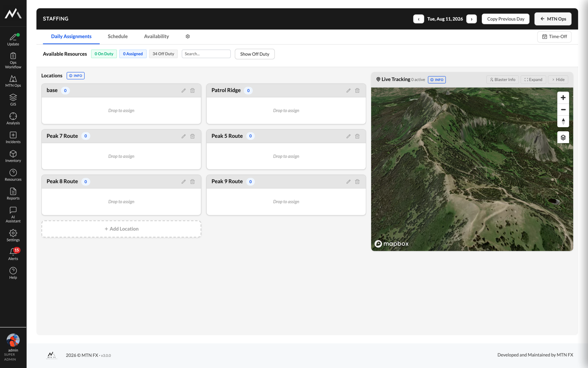588x368 pixels.
Task: Hide the Live Tracking panel
Action: tap(558, 80)
